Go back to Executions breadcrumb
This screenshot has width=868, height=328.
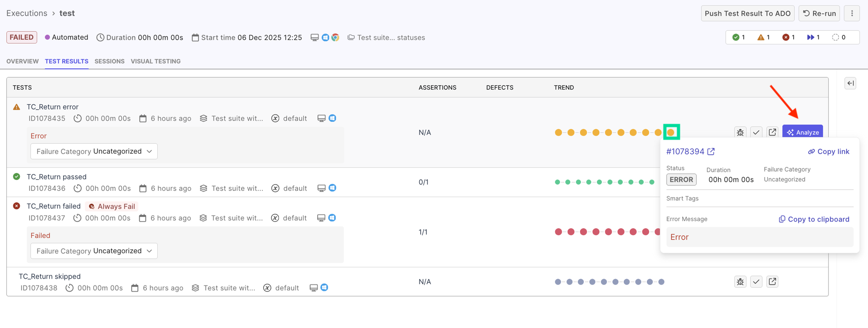pyautogui.click(x=27, y=13)
